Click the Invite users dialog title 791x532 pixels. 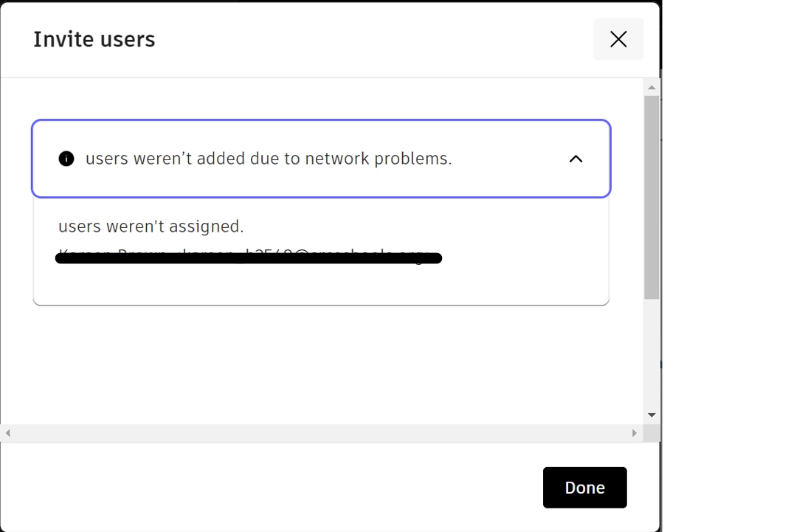[94, 39]
